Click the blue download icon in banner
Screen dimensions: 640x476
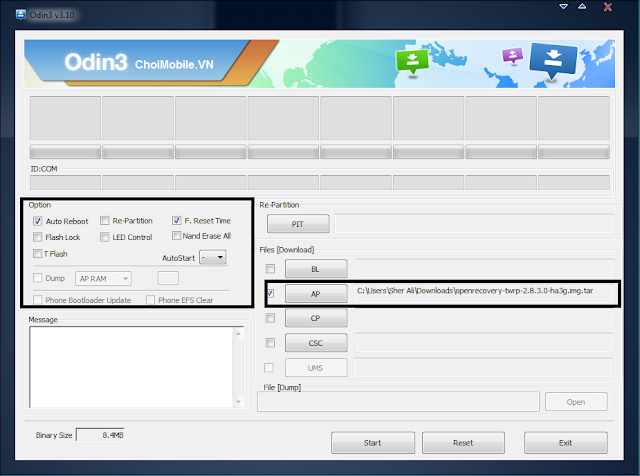click(553, 60)
